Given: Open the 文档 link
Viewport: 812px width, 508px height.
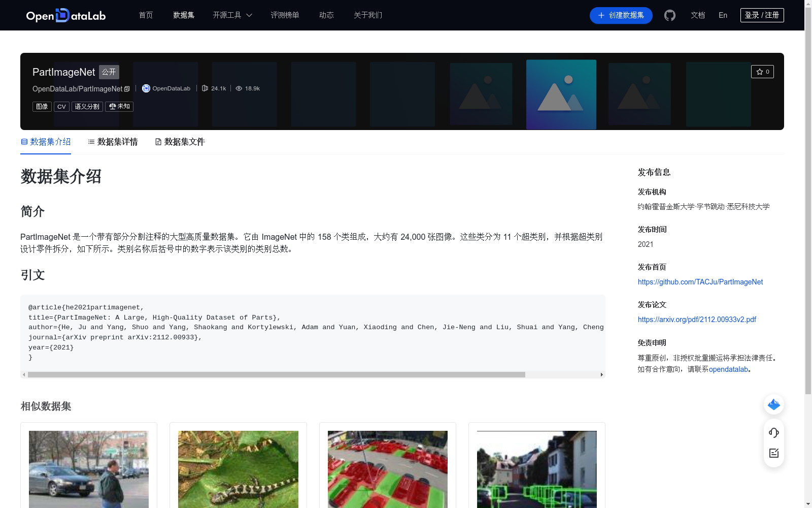Looking at the screenshot, I should coord(698,15).
